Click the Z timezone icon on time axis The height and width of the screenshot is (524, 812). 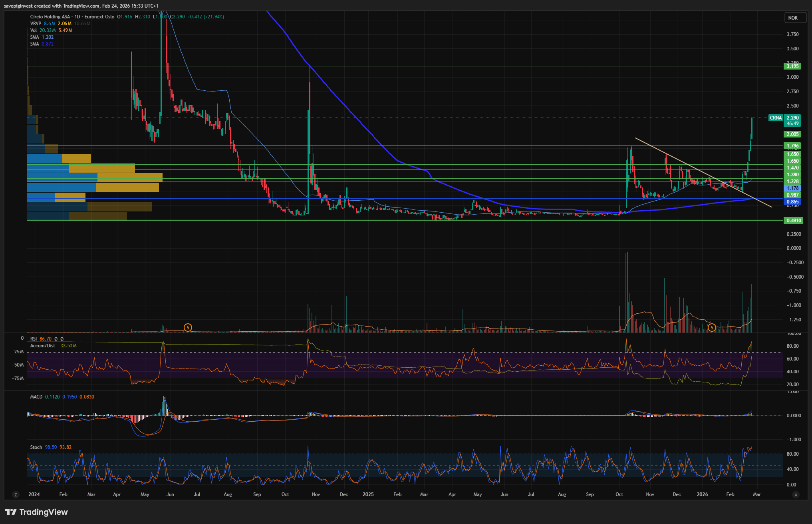click(16, 495)
